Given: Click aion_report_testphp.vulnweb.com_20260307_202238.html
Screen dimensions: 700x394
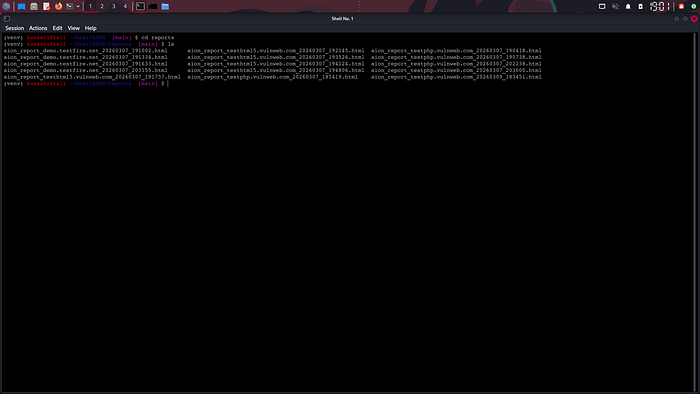Looking at the screenshot, I should [456, 64].
